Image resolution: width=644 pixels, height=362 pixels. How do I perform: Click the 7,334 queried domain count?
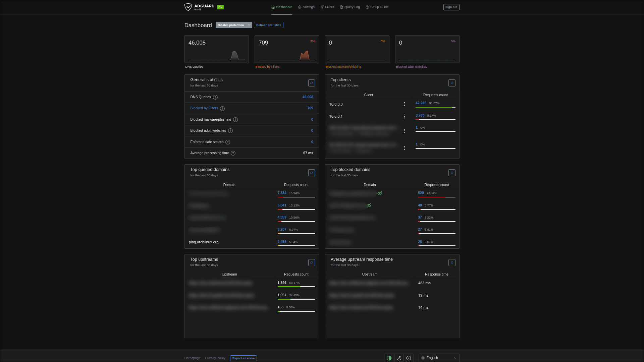tap(282, 193)
